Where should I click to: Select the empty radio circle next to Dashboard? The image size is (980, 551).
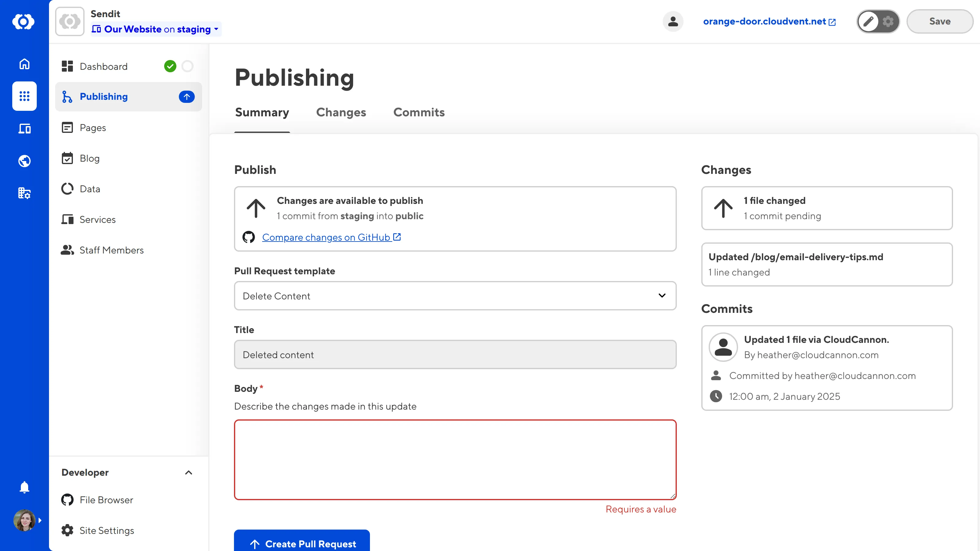tap(187, 66)
